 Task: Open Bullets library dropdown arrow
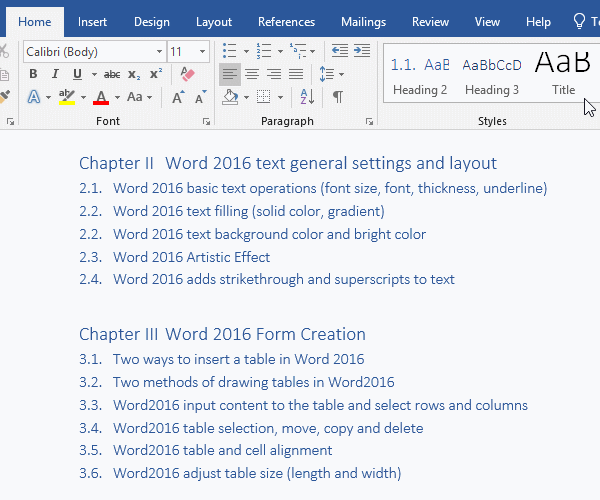click(246, 51)
